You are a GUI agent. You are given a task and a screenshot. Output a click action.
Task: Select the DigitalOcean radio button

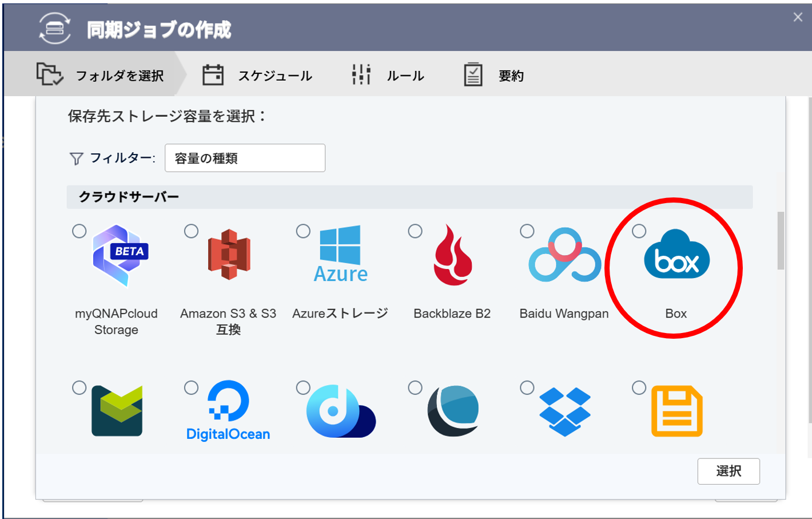(x=192, y=388)
